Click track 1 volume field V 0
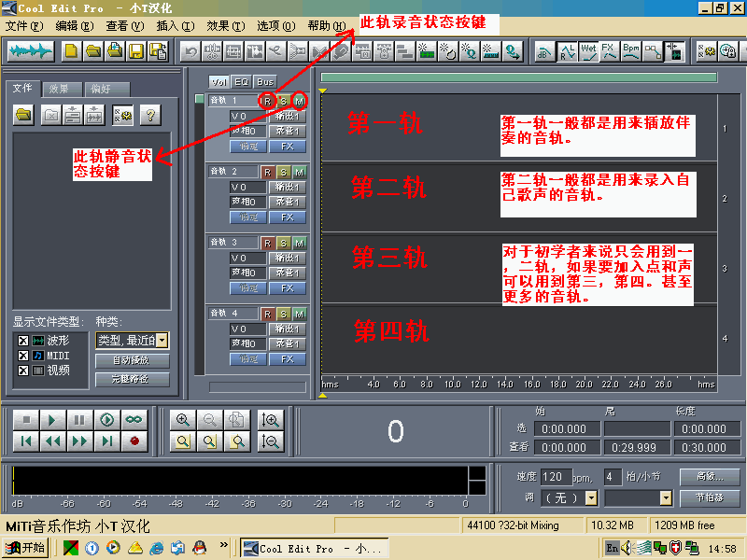 (247, 116)
